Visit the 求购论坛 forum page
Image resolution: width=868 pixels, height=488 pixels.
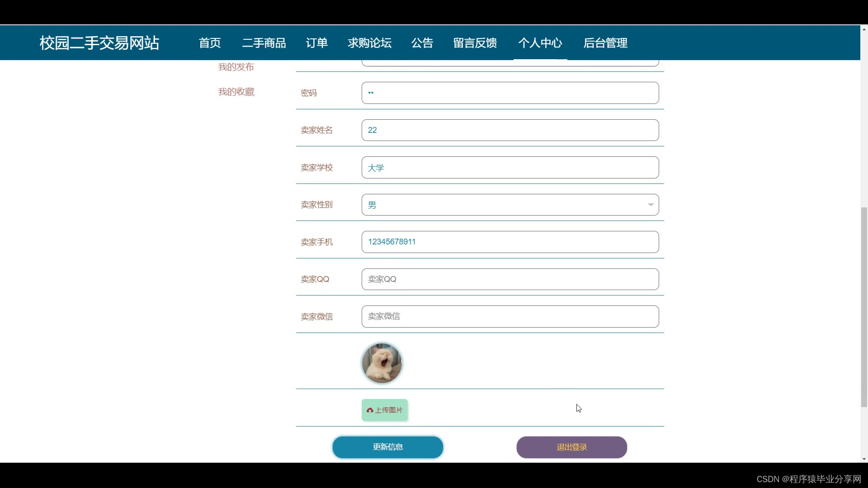point(369,43)
